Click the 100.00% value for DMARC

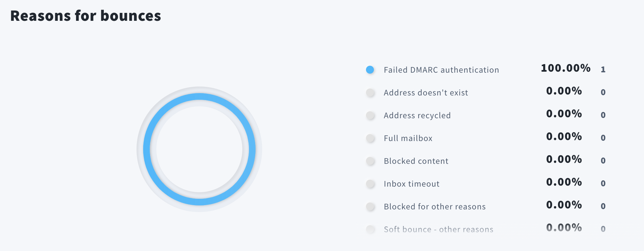point(565,68)
